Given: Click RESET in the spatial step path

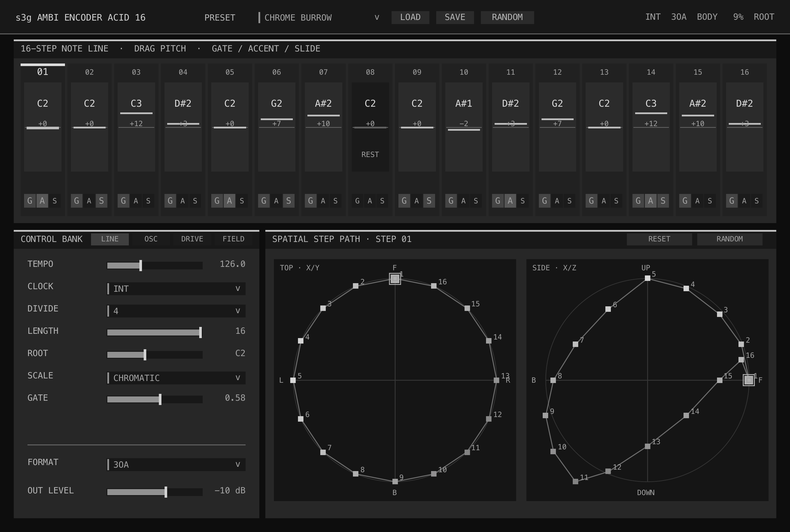Looking at the screenshot, I should (x=659, y=239).
